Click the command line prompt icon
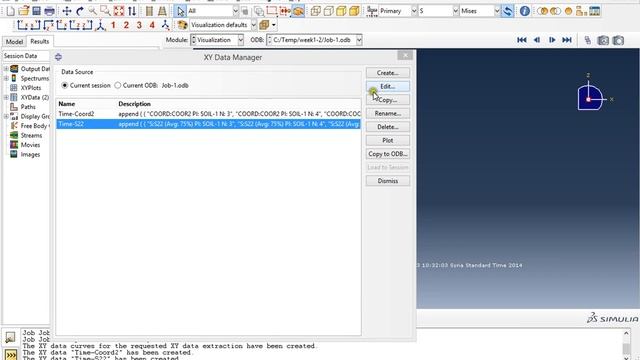 point(11,355)
